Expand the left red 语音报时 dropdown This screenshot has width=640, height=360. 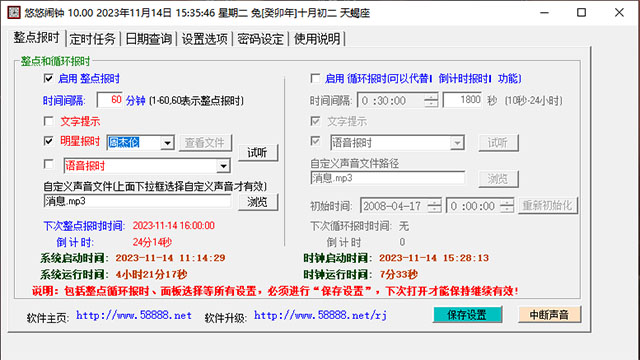click(x=223, y=166)
